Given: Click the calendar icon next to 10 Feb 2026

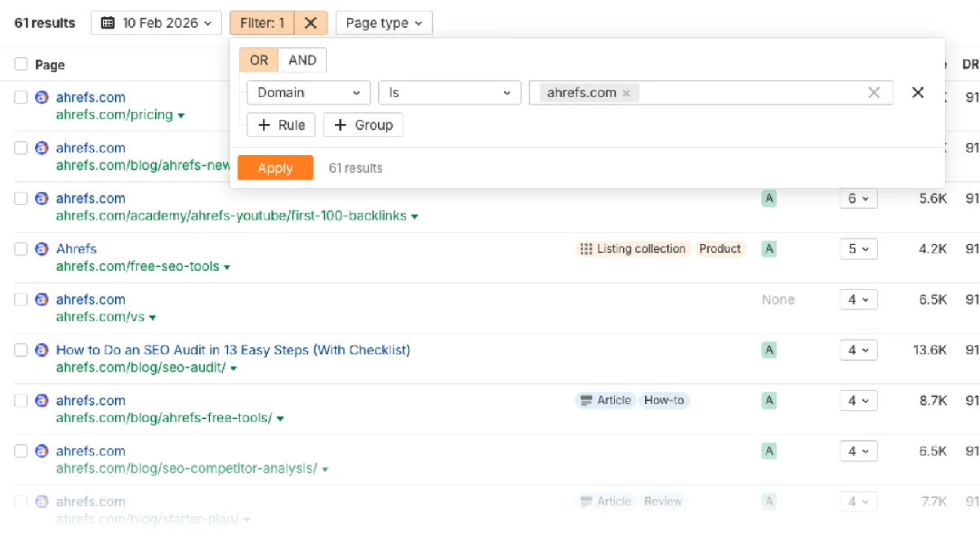Looking at the screenshot, I should click(x=108, y=23).
